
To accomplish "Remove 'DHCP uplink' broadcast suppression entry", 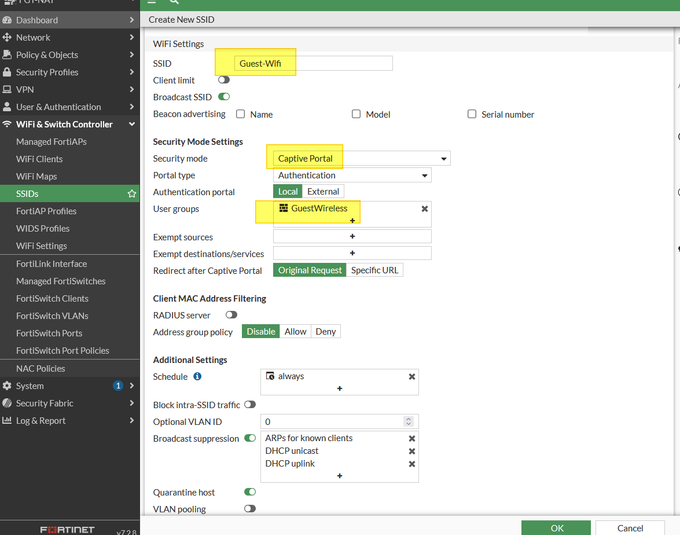I will pos(411,464).
